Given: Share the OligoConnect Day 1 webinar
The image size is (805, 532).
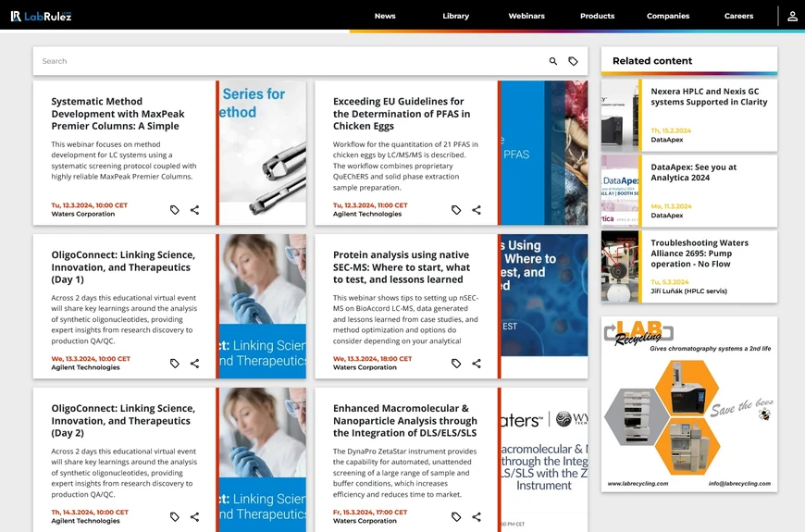Looking at the screenshot, I should [194, 364].
